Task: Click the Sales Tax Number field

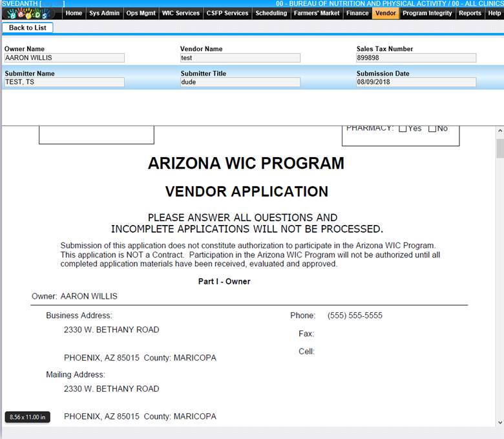Action: click(x=416, y=58)
